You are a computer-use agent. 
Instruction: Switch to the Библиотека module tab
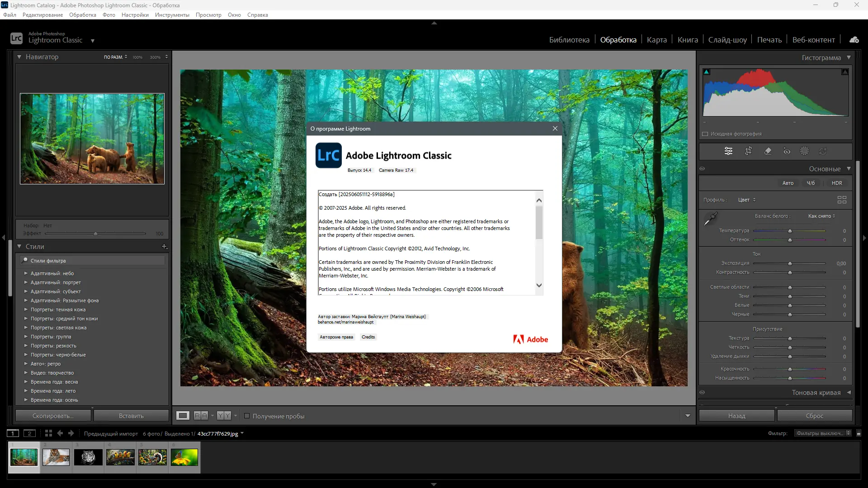click(569, 40)
